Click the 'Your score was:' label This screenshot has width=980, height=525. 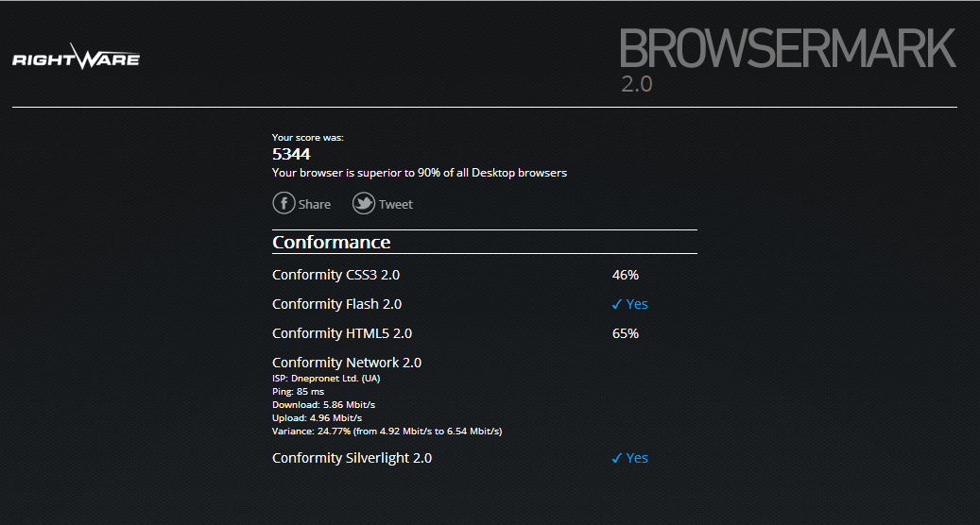(x=307, y=137)
